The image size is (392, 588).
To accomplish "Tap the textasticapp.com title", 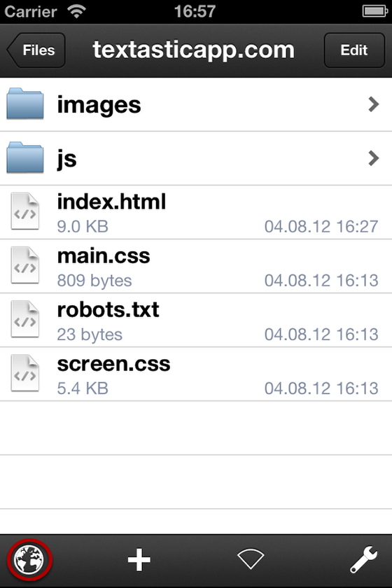I will pyautogui.click(x=194, y=50).
